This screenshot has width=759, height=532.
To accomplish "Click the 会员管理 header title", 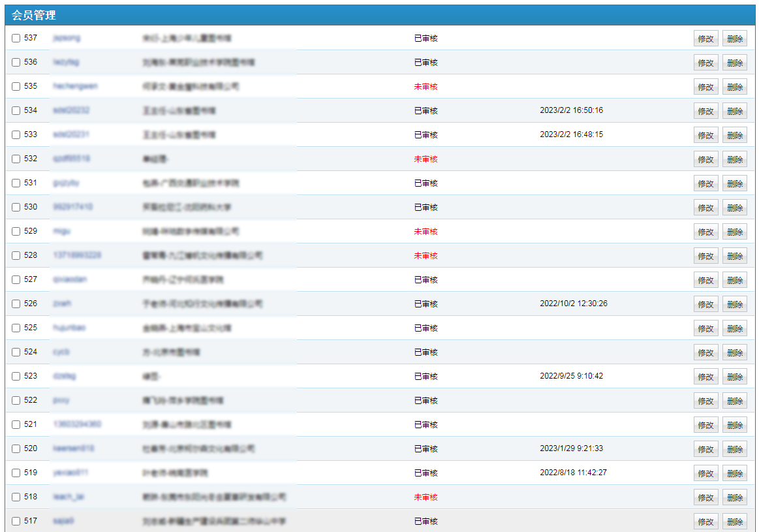I will coord(34,15).
